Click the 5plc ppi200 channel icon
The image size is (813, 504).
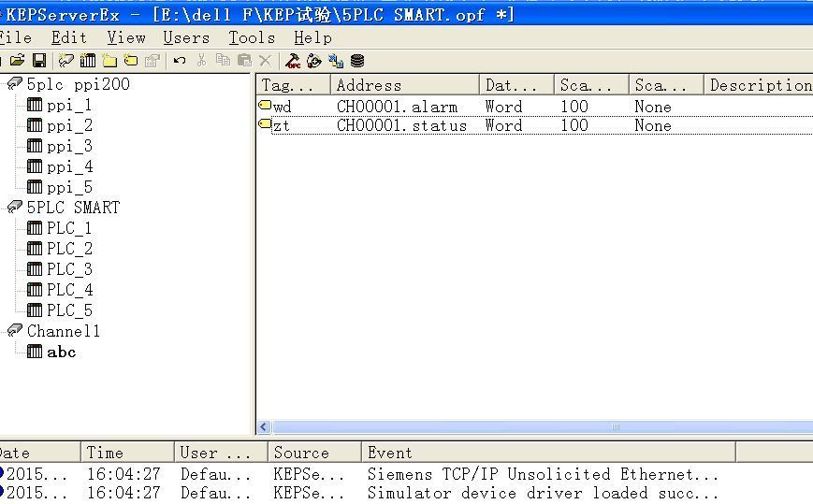tap(15, 83)
